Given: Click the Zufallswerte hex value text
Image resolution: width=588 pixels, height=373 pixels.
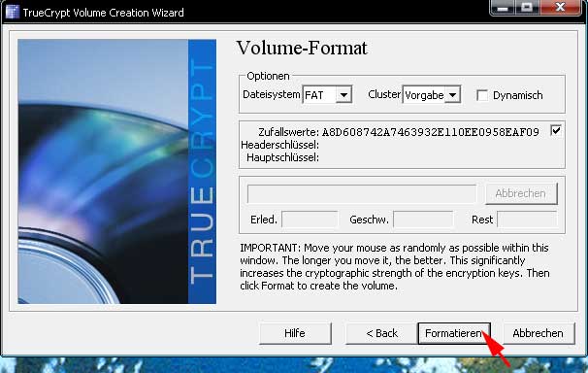Looking at the screenshot, I should click(x=431, y=132).
